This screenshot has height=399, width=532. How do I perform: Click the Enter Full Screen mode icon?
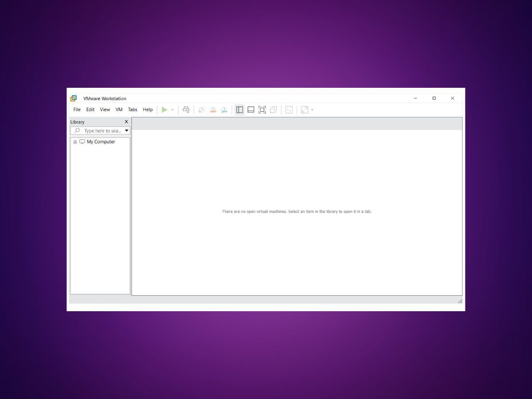262,110
